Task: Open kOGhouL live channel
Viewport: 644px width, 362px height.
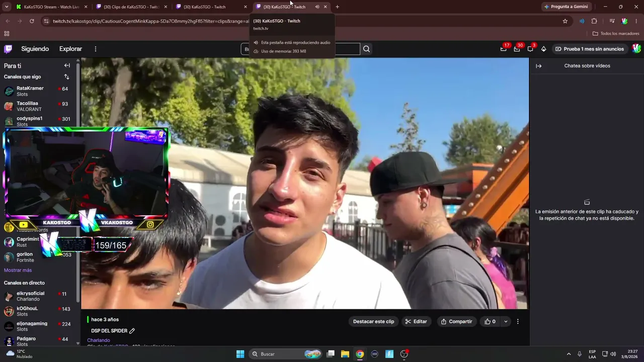Action: pos(38,311)
